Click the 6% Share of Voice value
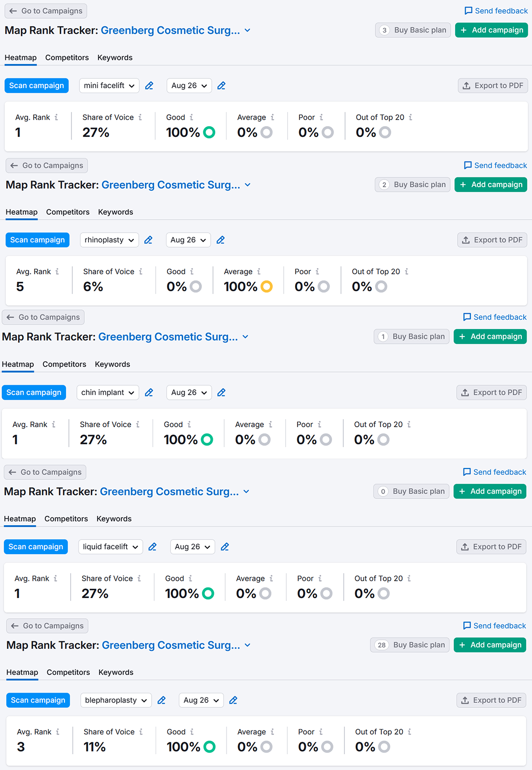The height and width of the screenshot is (770, 532). pos(93,287)
